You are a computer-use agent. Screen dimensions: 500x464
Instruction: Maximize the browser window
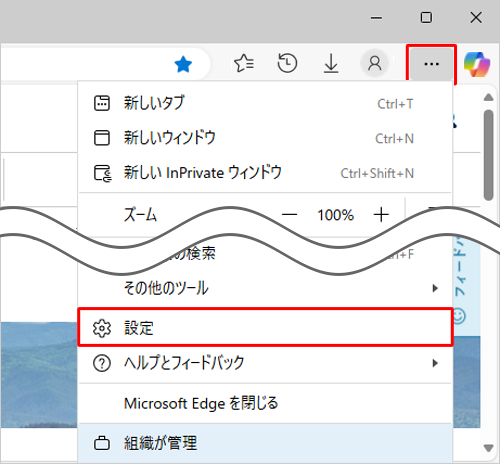(x=426, y=17)
